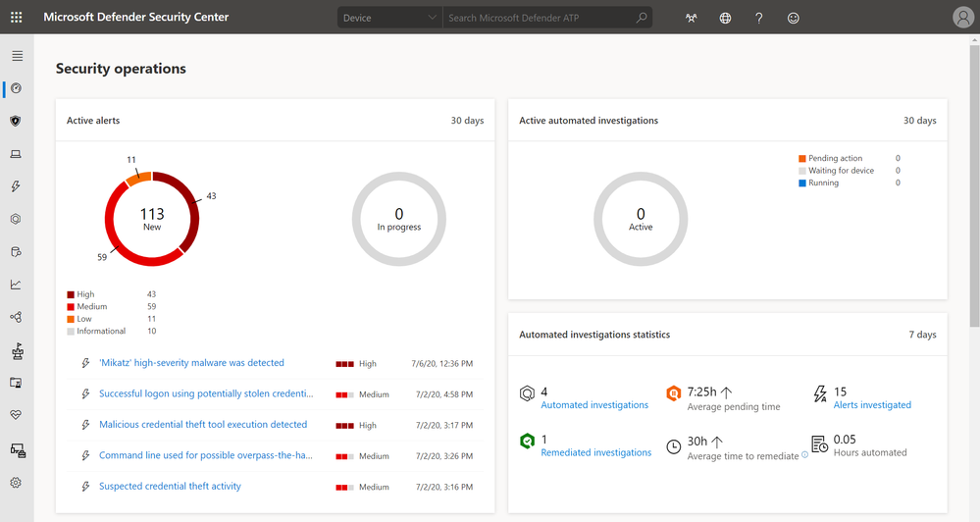This screenshot has width=980, height=522.
Task: Click the green Remediated investigations icon
Action: tap(528, 441)
